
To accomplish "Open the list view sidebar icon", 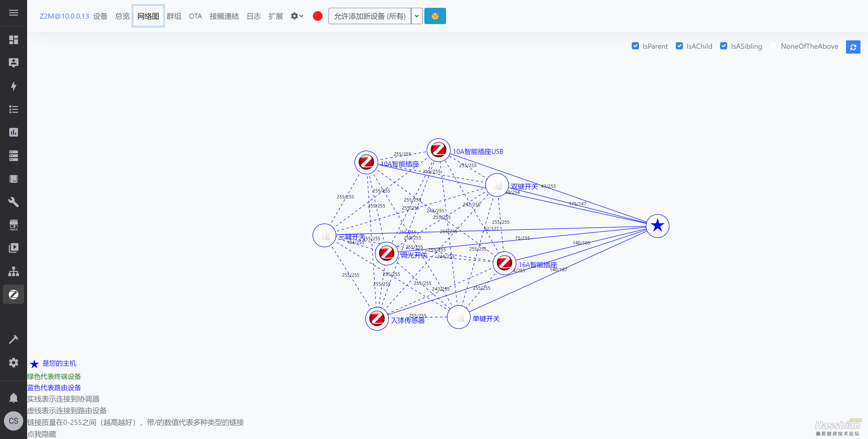I will click(14, 109).
